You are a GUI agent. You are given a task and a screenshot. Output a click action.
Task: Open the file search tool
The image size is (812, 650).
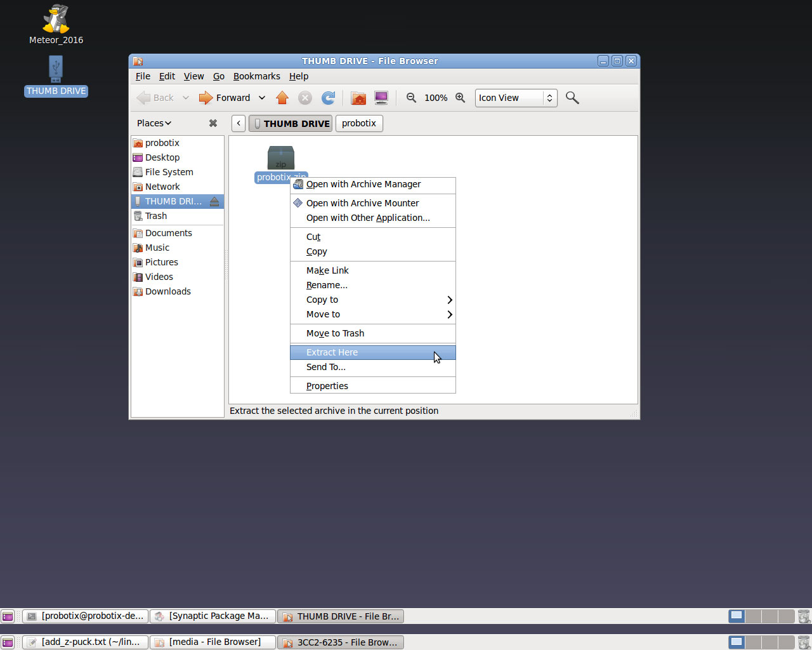[x=572, y=98]
